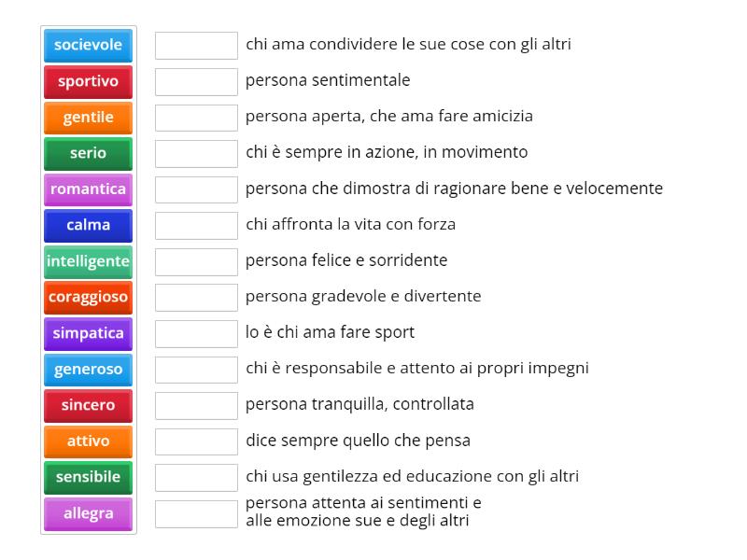Click the answer box beside 'persona tranquilla, controllata'
This screenshot has height=560, width=747.
[196, 405]
